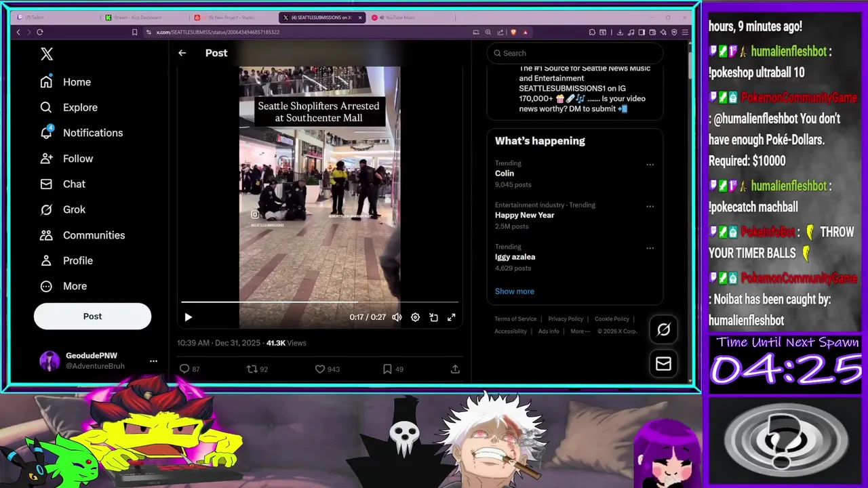Open the Explore page
This screenshot has width=868, height=488.
tap(68, 107)
